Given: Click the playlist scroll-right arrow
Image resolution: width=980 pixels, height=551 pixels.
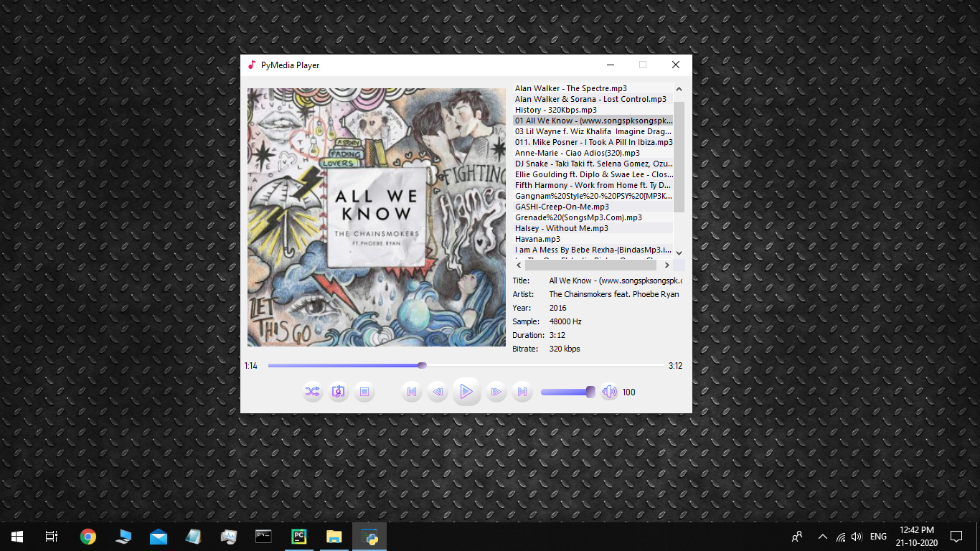Looking at the screenshot, I should click(x=667, y=265).
